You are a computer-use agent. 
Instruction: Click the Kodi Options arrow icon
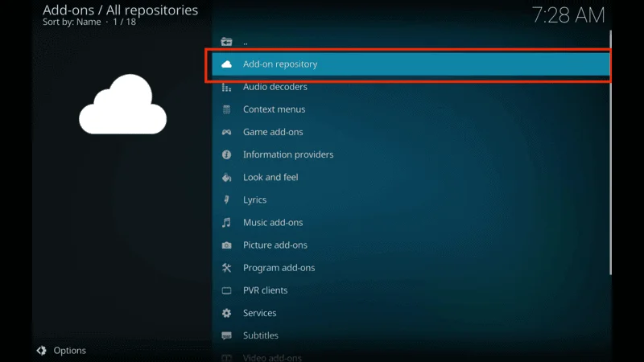[x=42, y=351]
